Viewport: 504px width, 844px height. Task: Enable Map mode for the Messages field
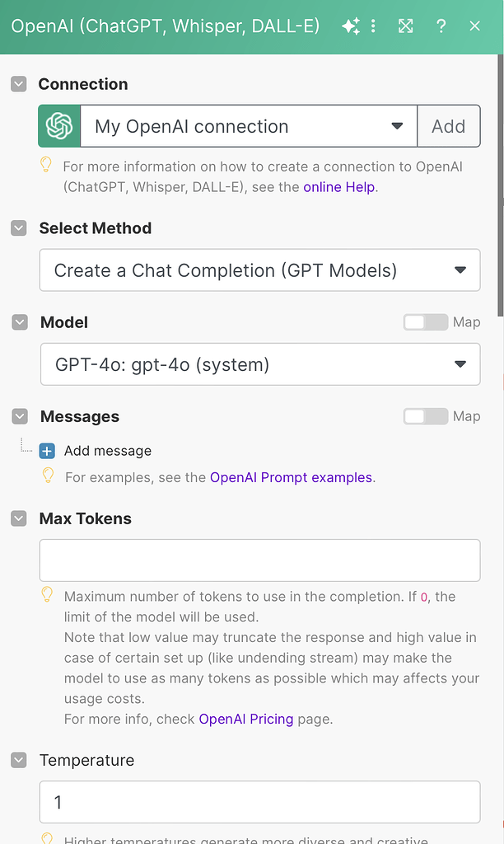[425, 416]
